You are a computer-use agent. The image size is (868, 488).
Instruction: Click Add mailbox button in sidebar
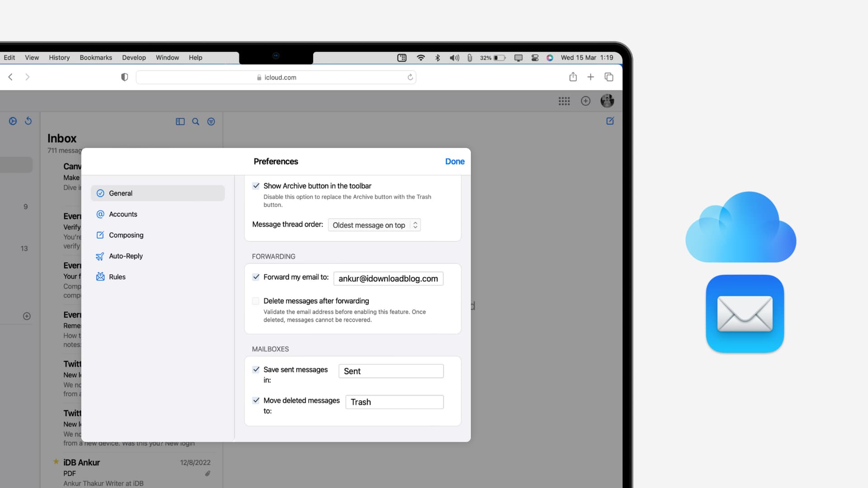26,316
